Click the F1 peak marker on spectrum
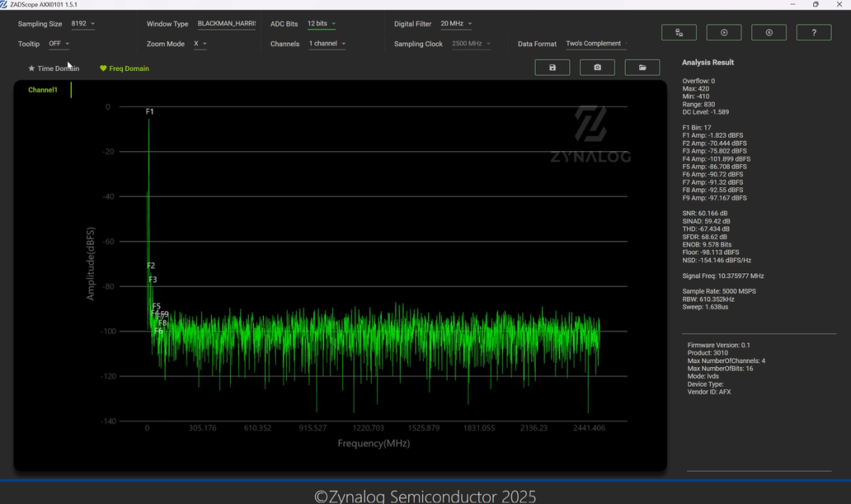 (150, 112)
